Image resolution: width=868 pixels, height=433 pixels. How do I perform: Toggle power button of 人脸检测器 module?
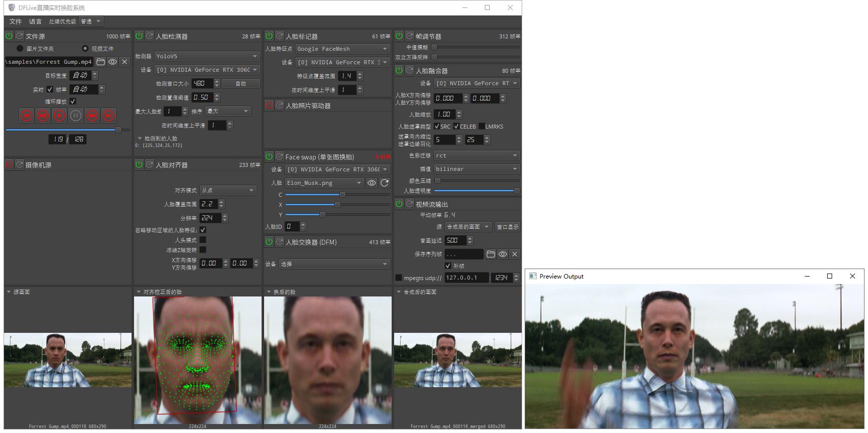click(x=139, y=36)
